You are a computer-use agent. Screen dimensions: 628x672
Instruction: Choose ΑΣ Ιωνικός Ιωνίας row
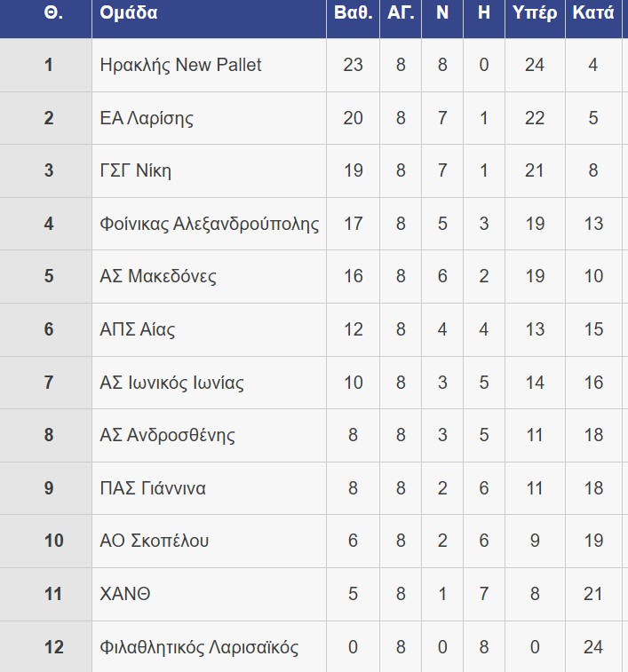(172, 383)
